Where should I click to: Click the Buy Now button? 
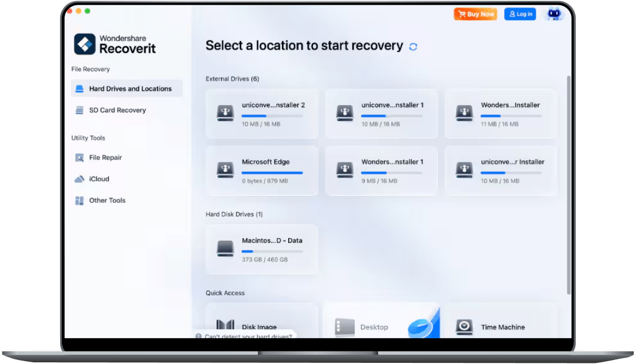click(476, 14)
